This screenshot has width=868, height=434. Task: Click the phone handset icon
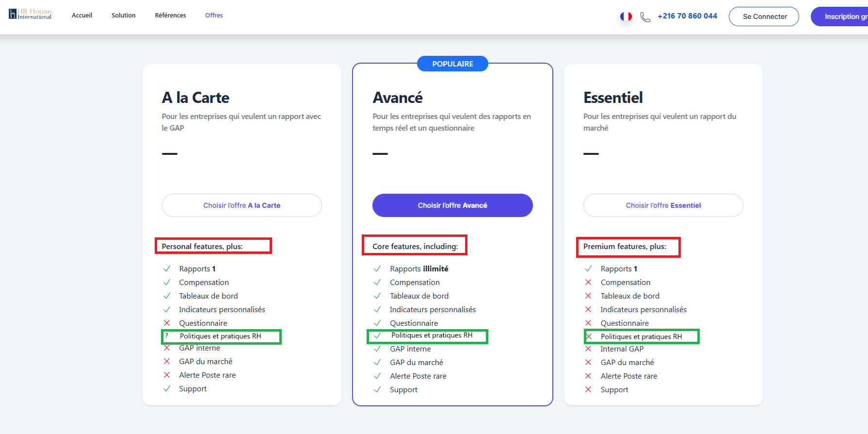coord(645,17)
